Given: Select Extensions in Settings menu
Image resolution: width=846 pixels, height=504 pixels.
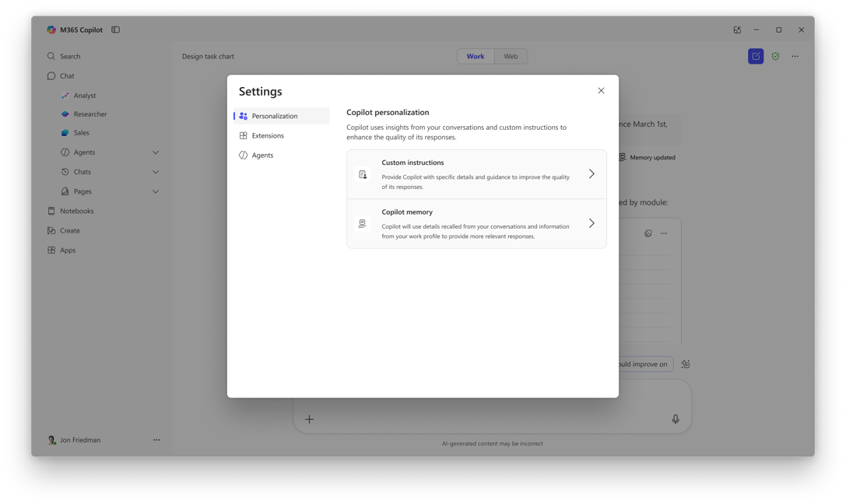Looking at the screenshot, I should 282,136.
